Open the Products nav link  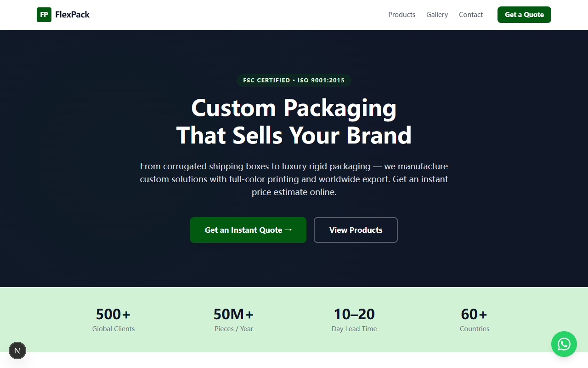coord(401,15)
